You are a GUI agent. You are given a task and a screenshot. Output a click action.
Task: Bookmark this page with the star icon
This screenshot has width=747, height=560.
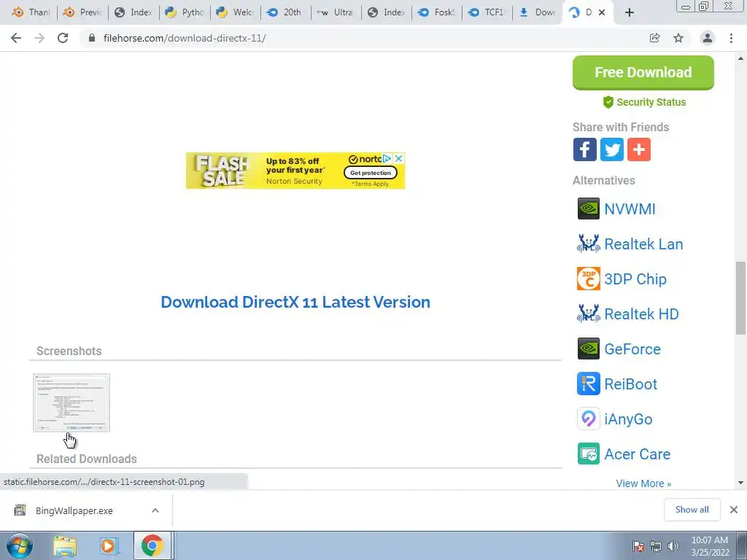[x=678, y=38]
